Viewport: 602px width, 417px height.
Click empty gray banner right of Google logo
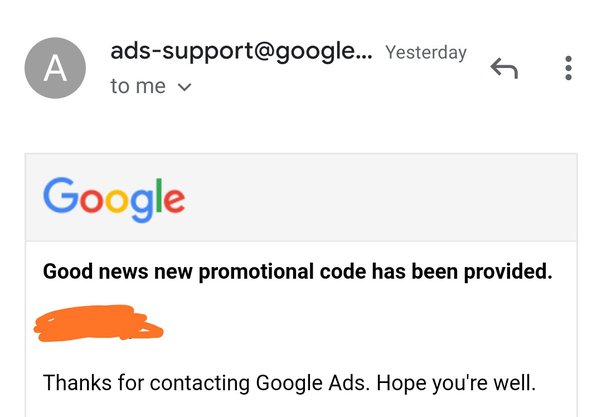(380, 198)
